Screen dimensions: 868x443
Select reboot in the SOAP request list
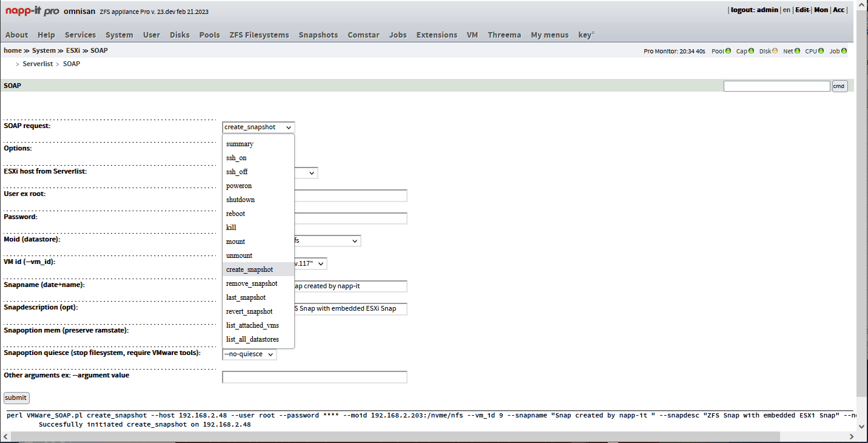point(258,214)
